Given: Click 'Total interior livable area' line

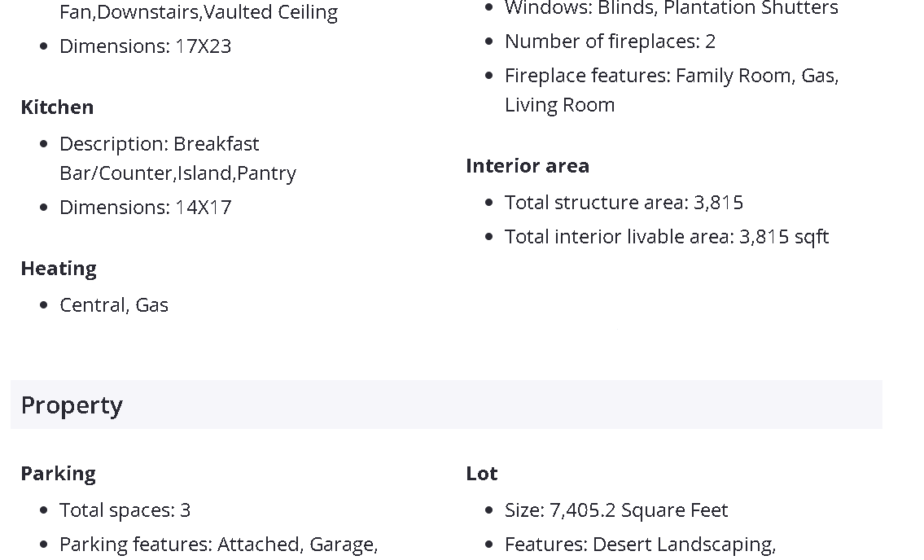Looking at the screenshot, I should [x=666, y=237].
